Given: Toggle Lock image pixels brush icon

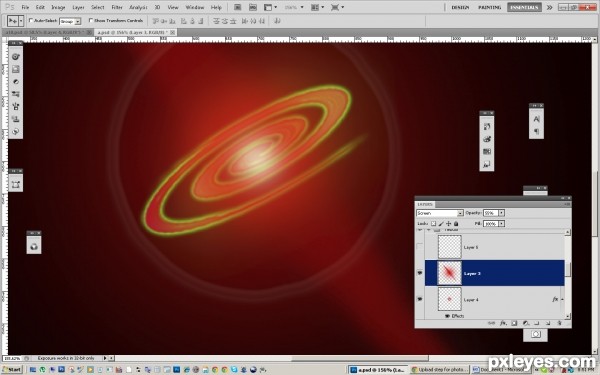Looking at the screenshot, I should pos(441,223).
